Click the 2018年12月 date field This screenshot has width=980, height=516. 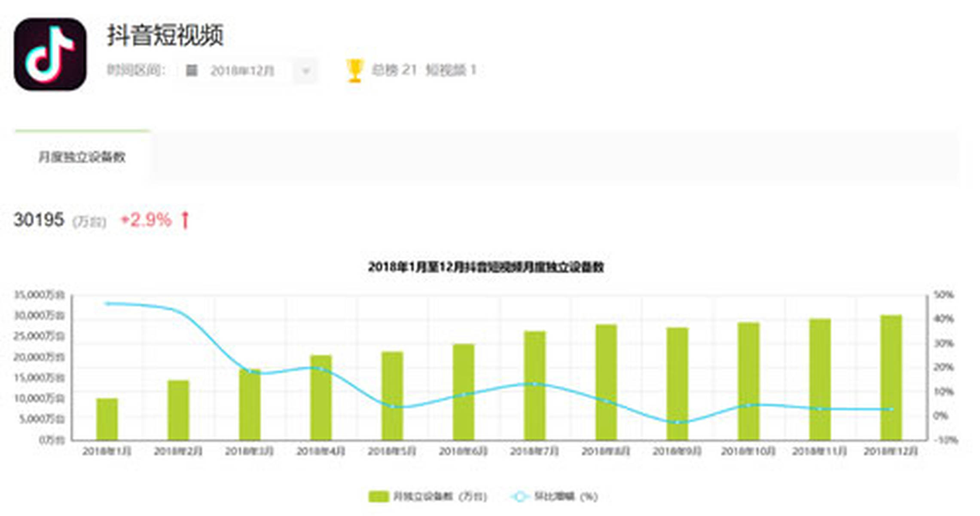243,71
